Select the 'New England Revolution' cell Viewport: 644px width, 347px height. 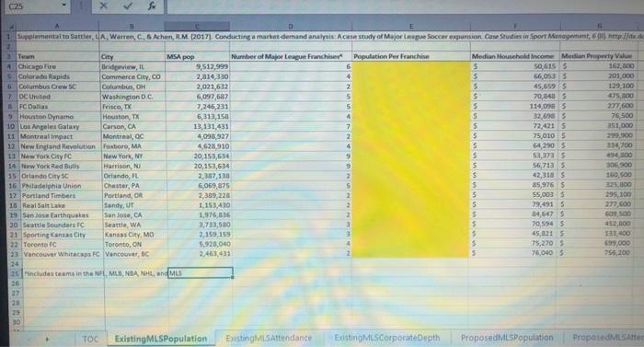(x=62, y=146)
